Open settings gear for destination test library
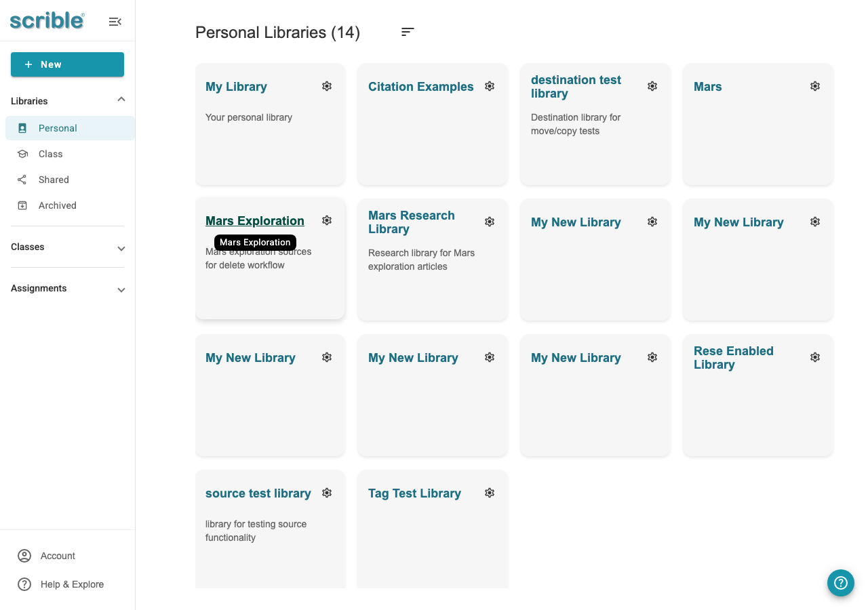The width and height of the screenshot is (868, 610). coord(652,86)
